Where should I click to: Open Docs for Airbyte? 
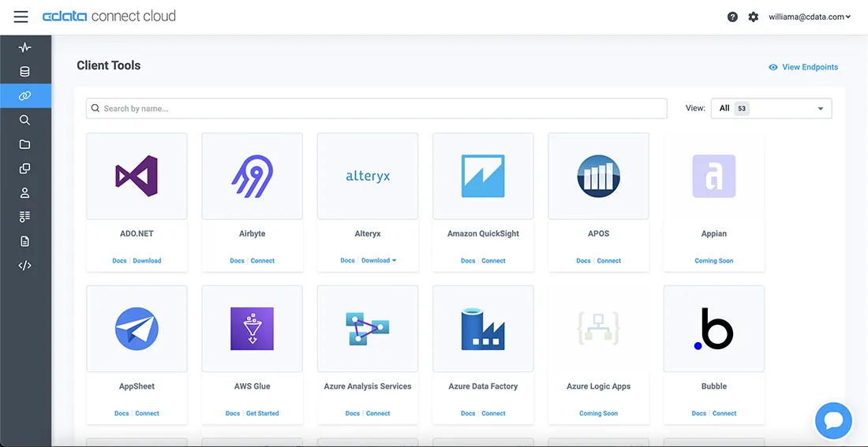(237, 261)
